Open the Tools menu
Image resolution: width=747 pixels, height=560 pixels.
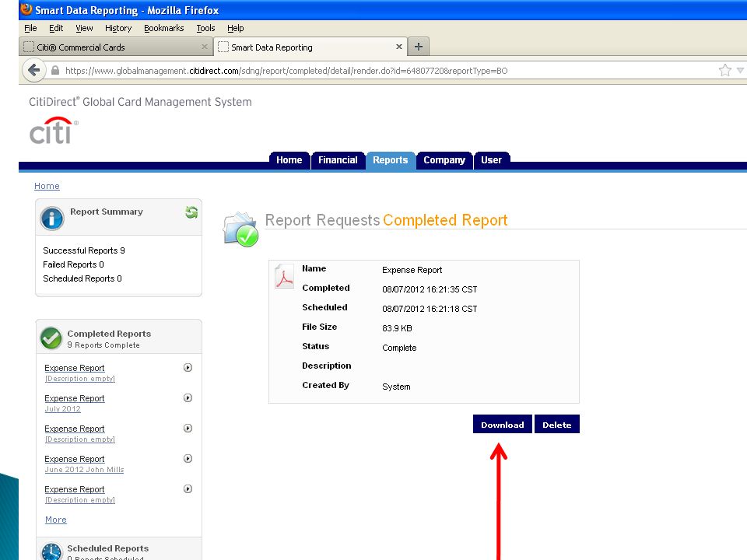pyautogui.click(x=205, y=28)
